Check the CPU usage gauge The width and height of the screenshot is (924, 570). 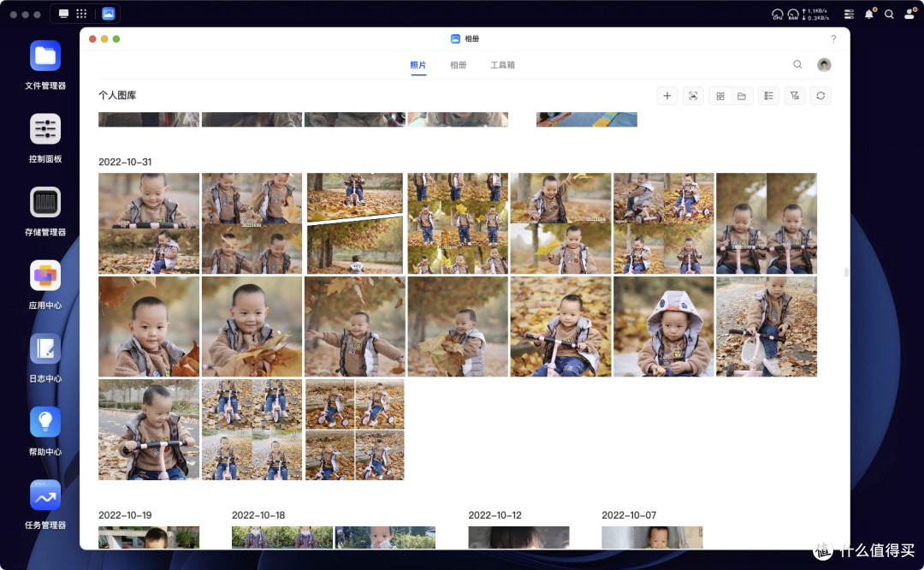pyautogui.click(x=777, y=15)
